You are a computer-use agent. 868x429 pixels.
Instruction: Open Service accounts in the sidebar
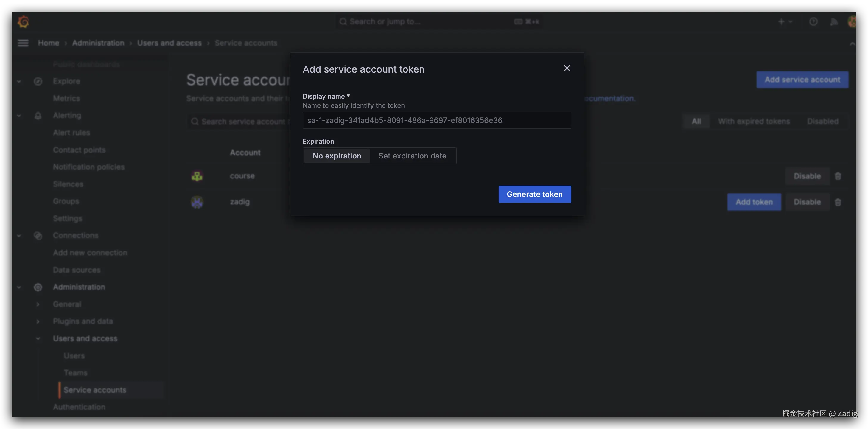click(95, 390)
